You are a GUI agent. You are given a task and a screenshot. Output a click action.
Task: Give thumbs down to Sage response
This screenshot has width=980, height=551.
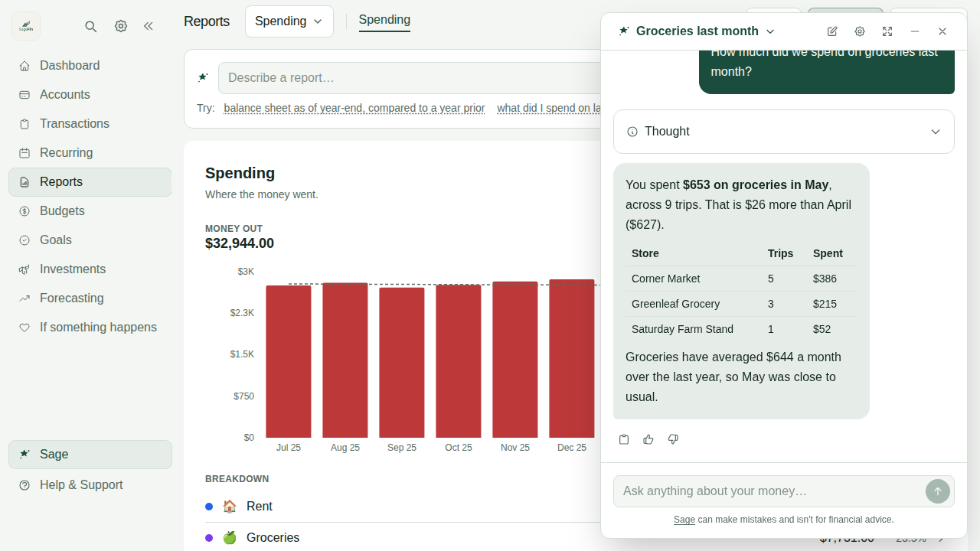point(673,439)
